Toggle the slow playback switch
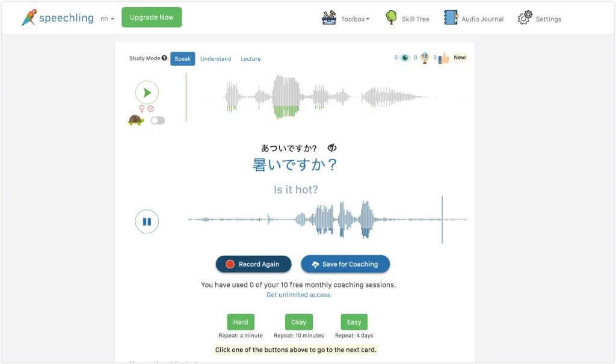 pos(158,120)
